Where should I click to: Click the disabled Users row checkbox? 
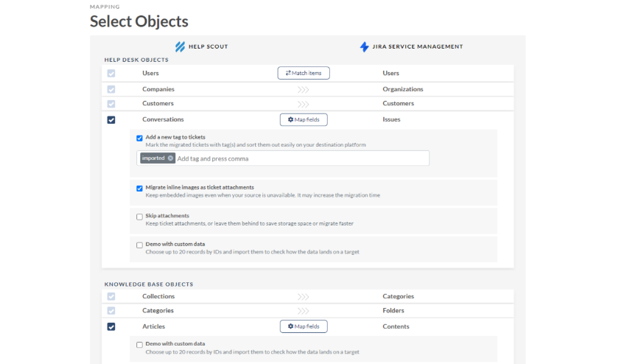(111, 74)
